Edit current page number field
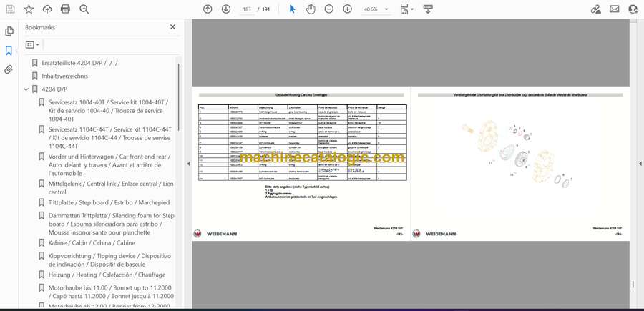This screenshot has height=311, width=644. [247, 9]
